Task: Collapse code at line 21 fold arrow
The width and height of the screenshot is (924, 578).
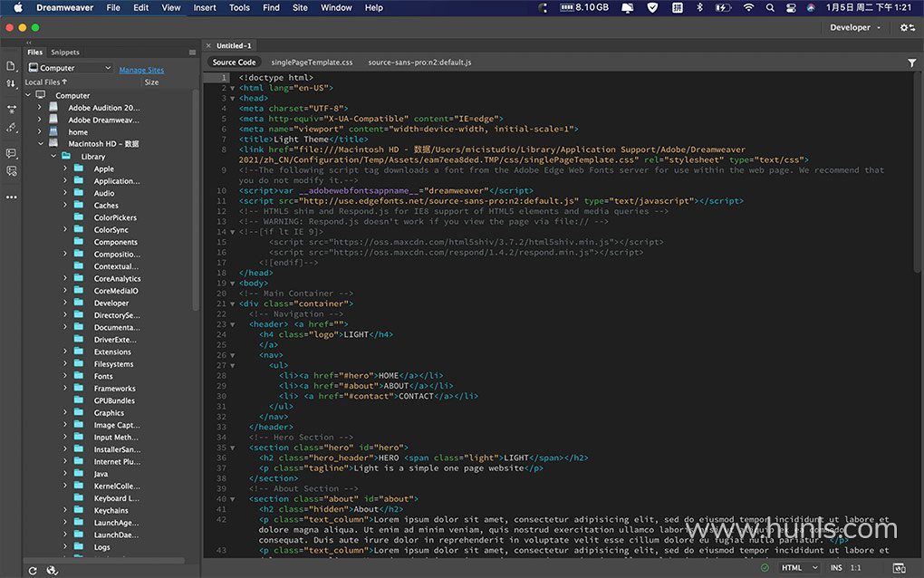Action: [x=233, y=303]
